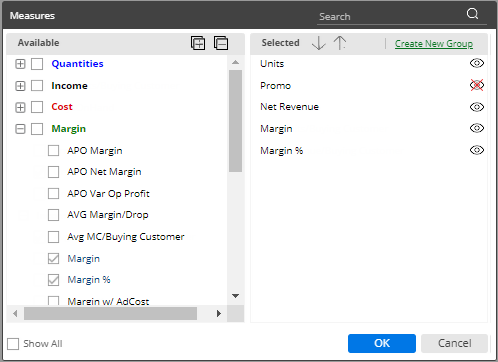Move selected measure up with arrow

(340, 43)
